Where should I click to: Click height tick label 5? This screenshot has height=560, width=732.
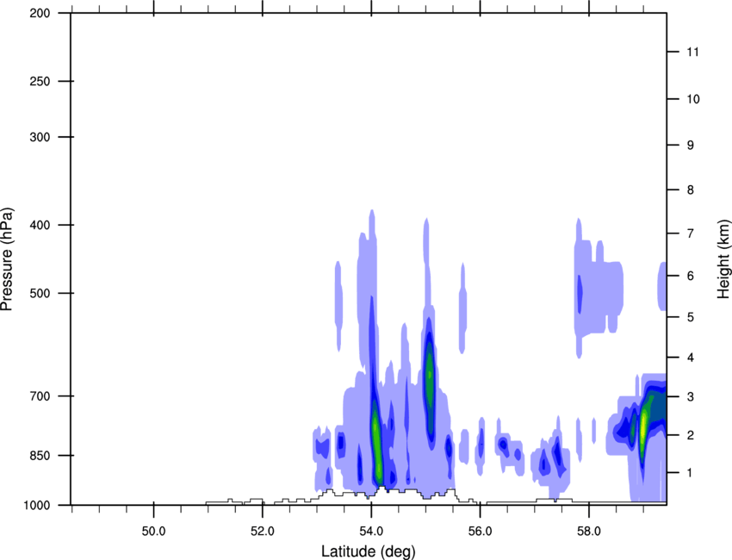pos(691,317)
